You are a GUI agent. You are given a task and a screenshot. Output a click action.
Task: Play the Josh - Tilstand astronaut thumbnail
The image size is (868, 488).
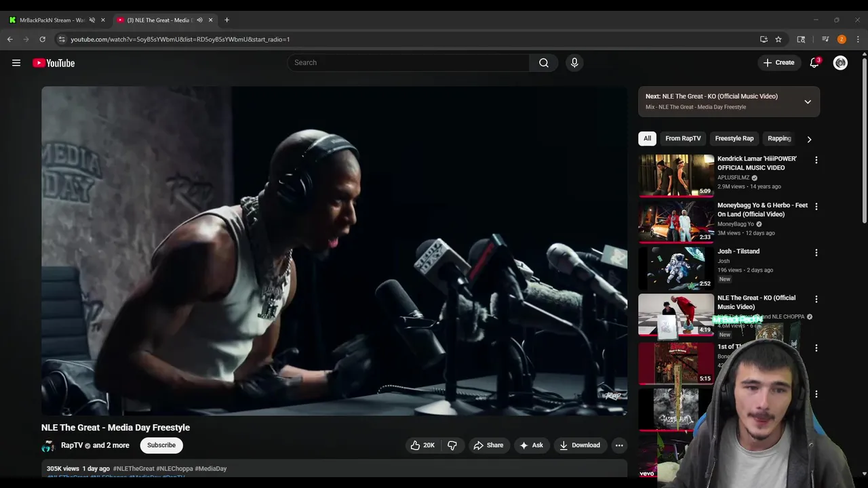tap(676, 268)
